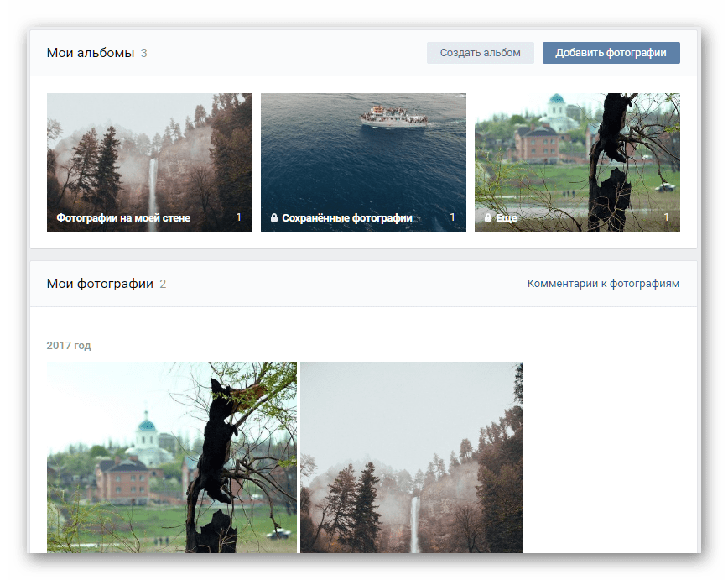
Task: Open the 'Сохранённые фотографии' album
Action: click(x=363, y=162)
